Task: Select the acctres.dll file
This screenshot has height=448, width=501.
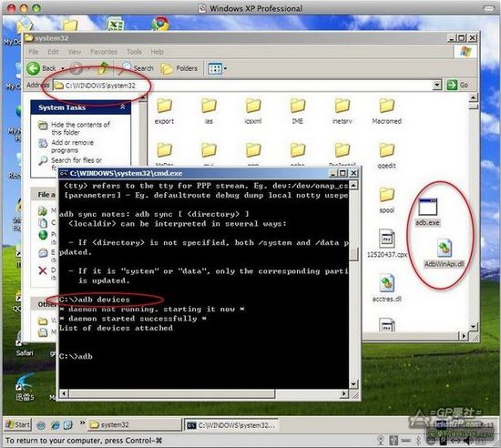Action: point(387,288)
